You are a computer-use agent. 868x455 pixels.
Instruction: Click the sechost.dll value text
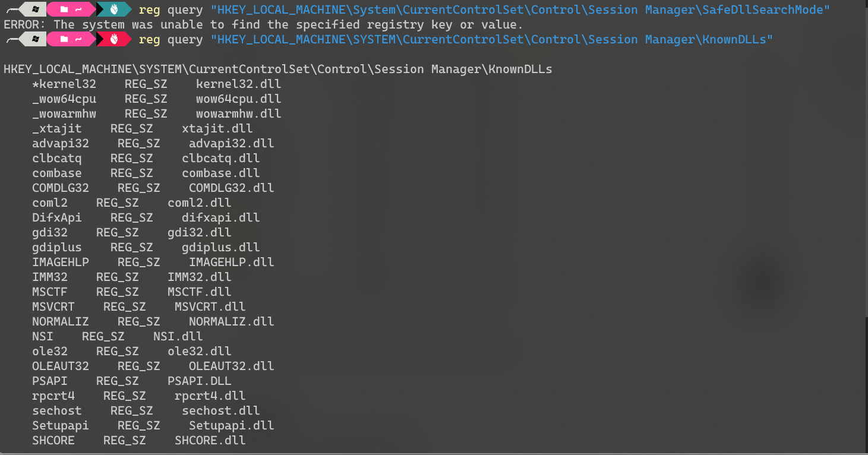220,410
